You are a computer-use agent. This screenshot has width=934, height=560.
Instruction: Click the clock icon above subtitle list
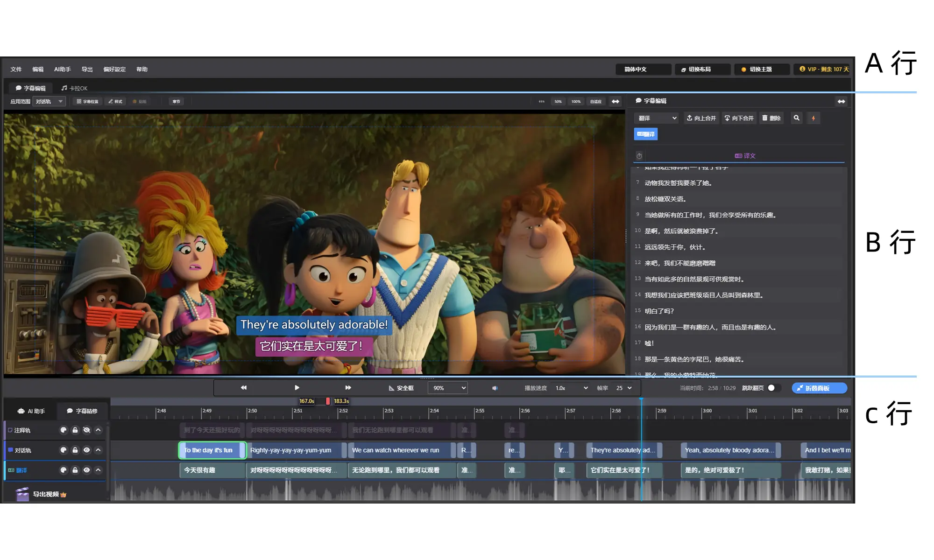pyautogui.click(x=639, y=156)
